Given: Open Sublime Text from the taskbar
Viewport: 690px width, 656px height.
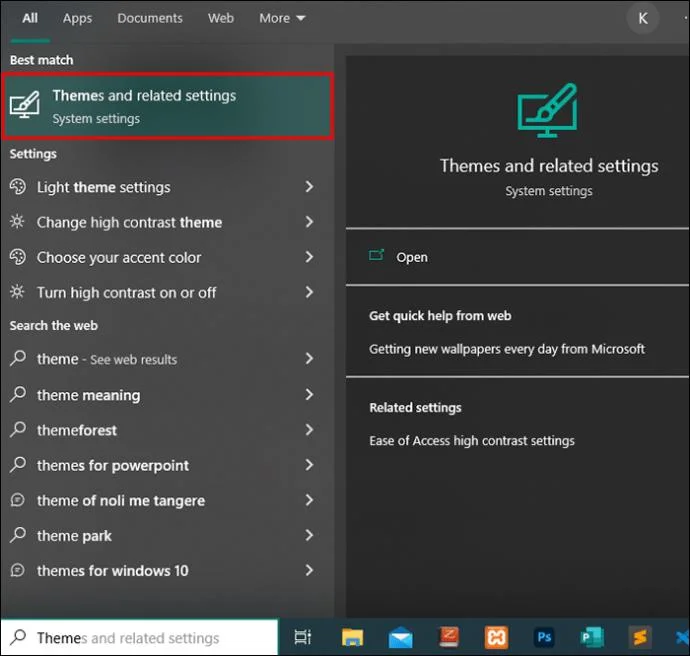Looking at the screenshot, I should tap(639, 637).
